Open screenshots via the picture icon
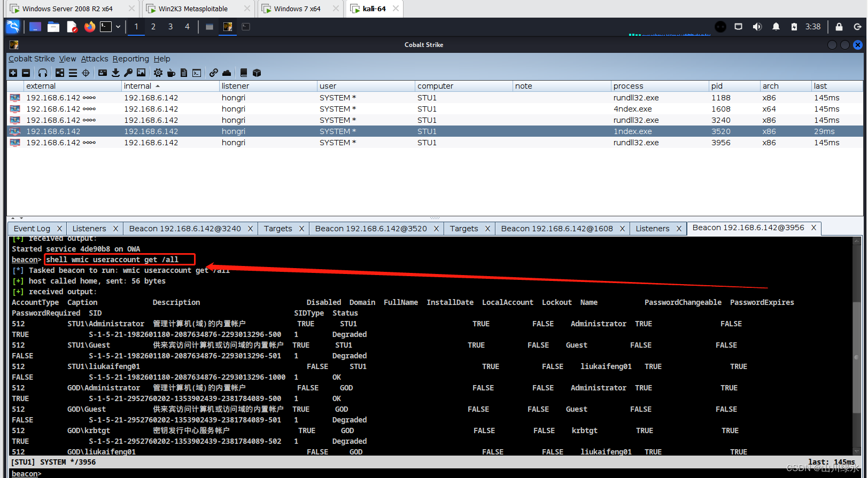This screenshot has height=478, width=868. [x=141, y=73]
